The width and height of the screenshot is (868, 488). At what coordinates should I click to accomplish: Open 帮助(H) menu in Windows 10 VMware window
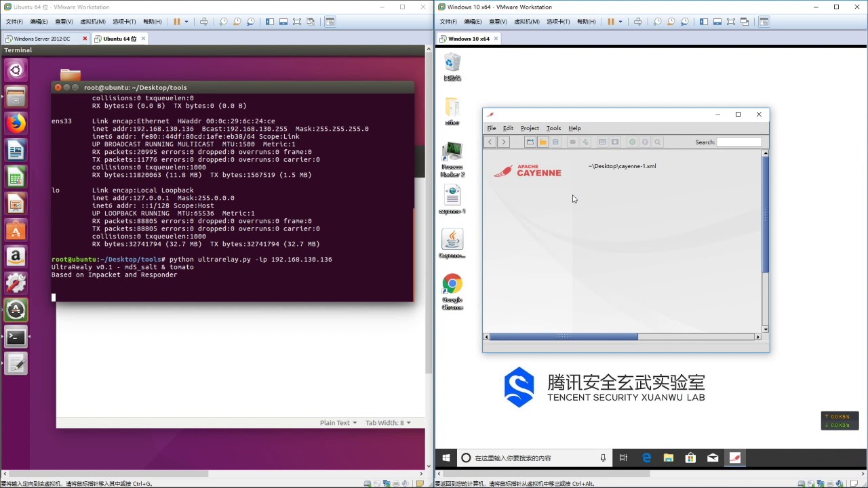coord(587,22)
